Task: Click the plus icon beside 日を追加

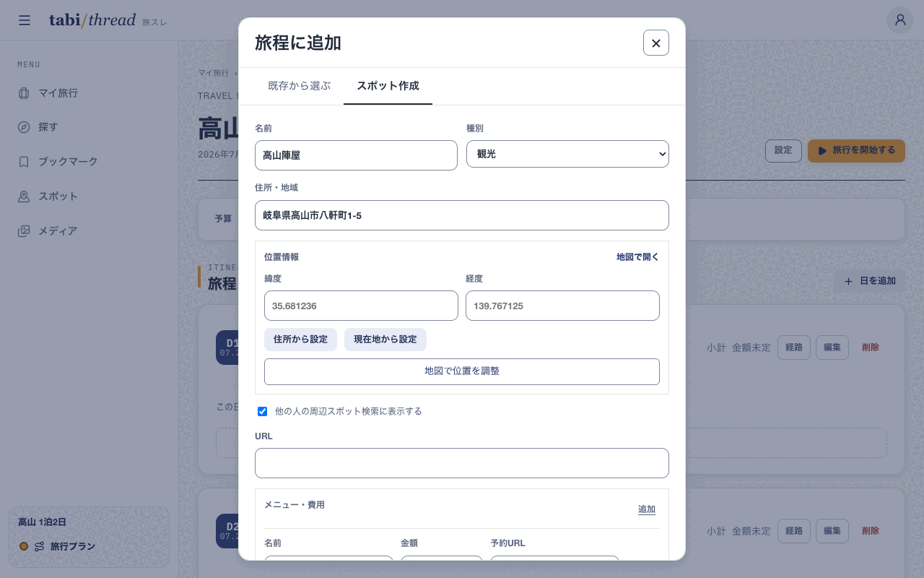Action: click(x=848, y=281)
